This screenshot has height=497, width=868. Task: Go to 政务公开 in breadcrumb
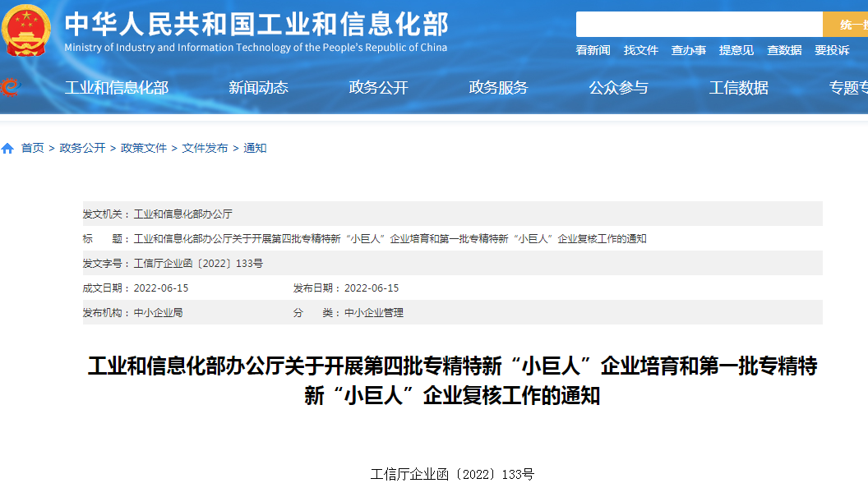pos(82,149)
